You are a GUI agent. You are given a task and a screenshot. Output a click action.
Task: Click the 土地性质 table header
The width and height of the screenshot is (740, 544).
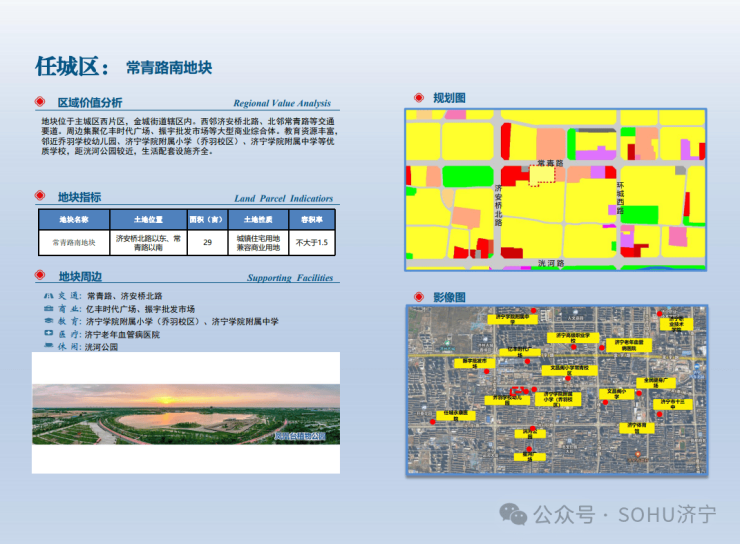click(x=258, y=219)
